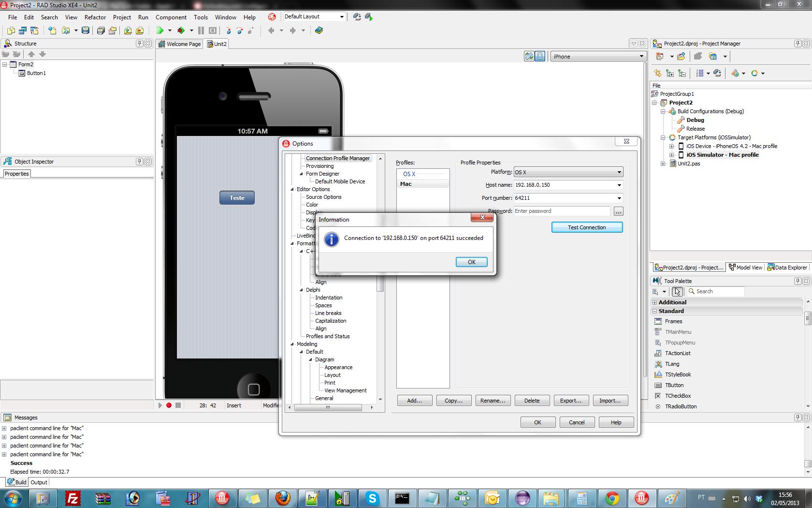Open the Refactor menu
Viewport: 812px width, 508px height.
[x=95, y=17]
